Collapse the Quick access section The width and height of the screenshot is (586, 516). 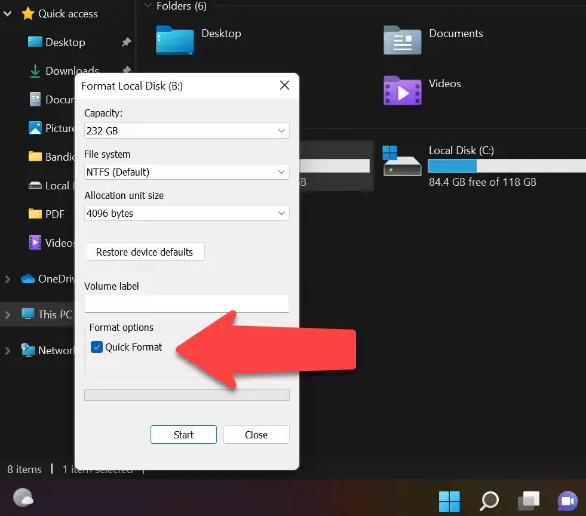tap(7, 14)
